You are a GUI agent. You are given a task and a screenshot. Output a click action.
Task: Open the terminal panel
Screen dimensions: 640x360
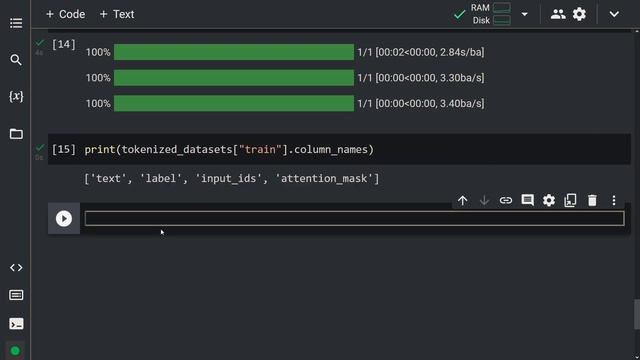click(16, 324)
